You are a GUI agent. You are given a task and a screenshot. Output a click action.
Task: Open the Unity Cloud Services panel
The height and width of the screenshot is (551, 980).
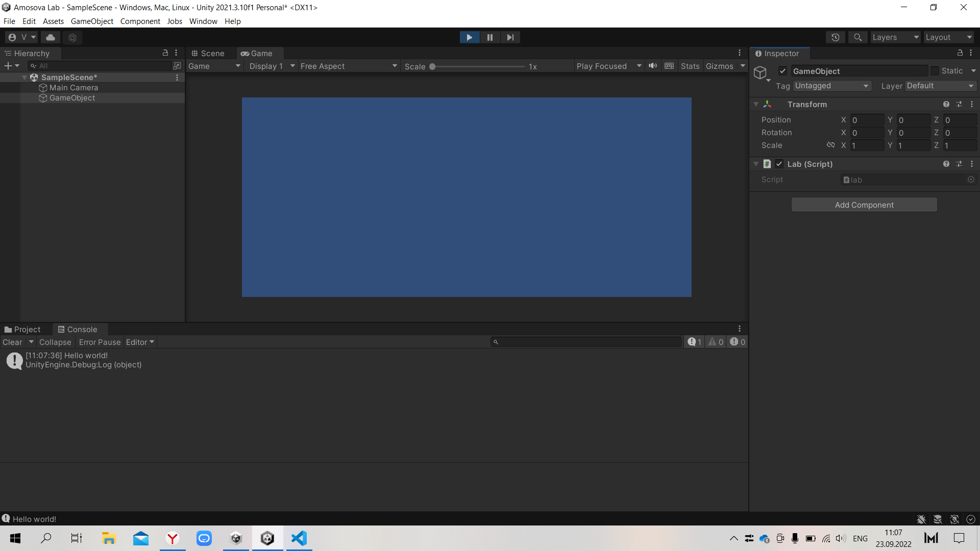(50, 37)
